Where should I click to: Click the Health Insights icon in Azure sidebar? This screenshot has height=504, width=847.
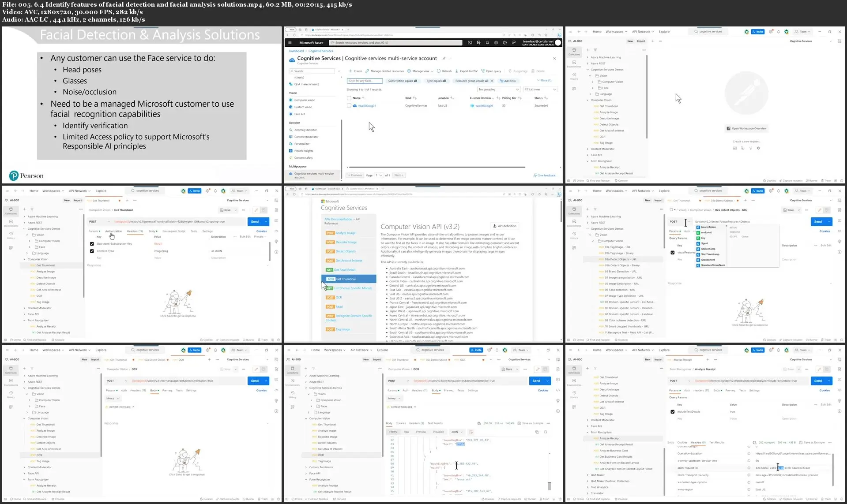pos(291,151)
